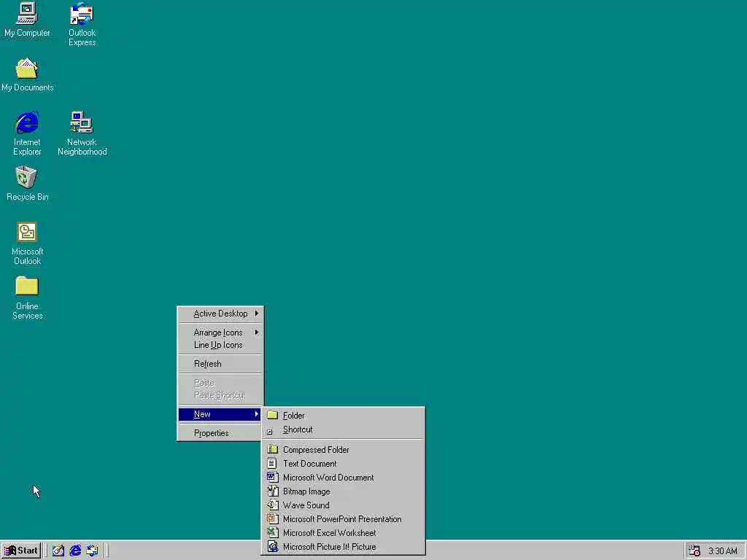
Task: Select the My Computer desktop icon
Action: 27,20
